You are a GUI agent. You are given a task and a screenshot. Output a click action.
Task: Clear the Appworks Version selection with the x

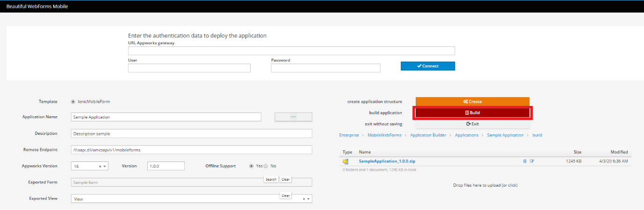pos(100,166)
